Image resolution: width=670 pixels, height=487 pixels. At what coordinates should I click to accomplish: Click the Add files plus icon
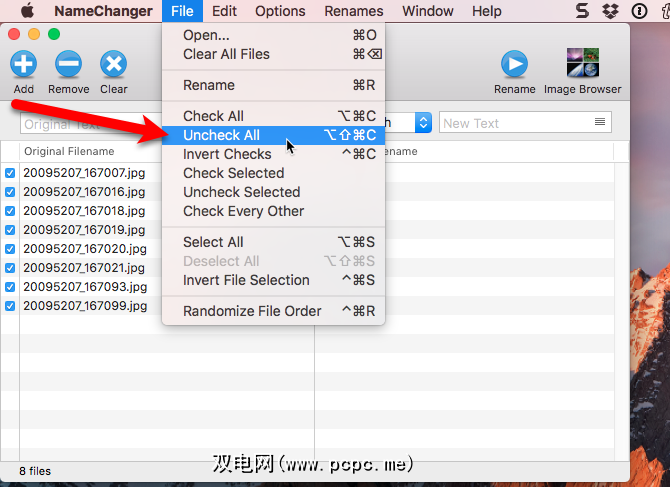coord(24,64)
